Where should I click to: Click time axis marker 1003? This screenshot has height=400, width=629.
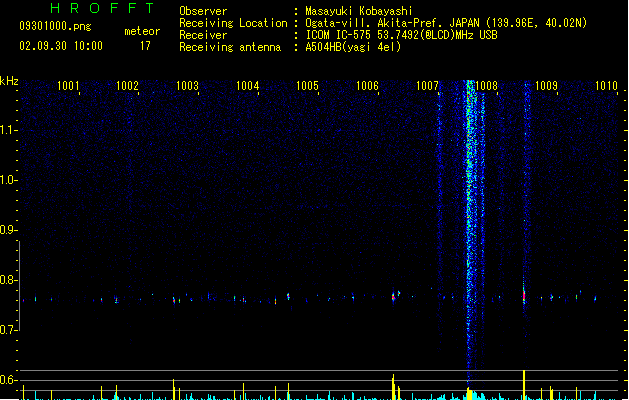click(187, 86)
